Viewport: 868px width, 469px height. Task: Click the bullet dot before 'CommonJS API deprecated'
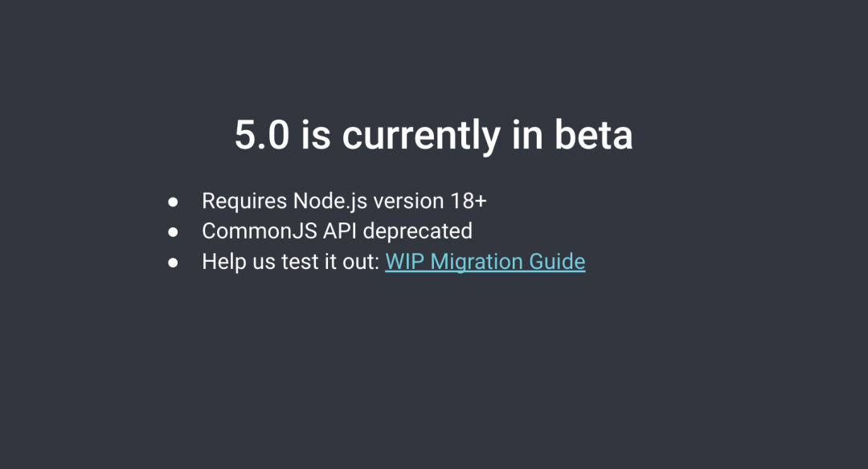174,232
